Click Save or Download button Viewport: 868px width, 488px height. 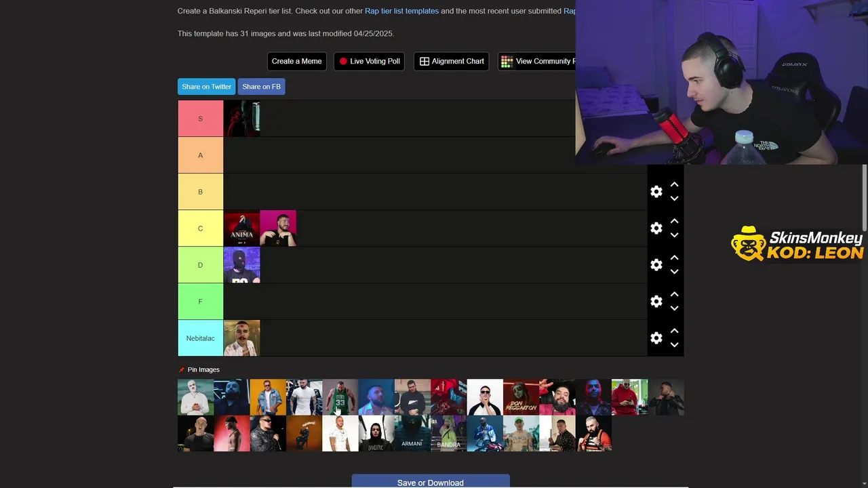431,481
